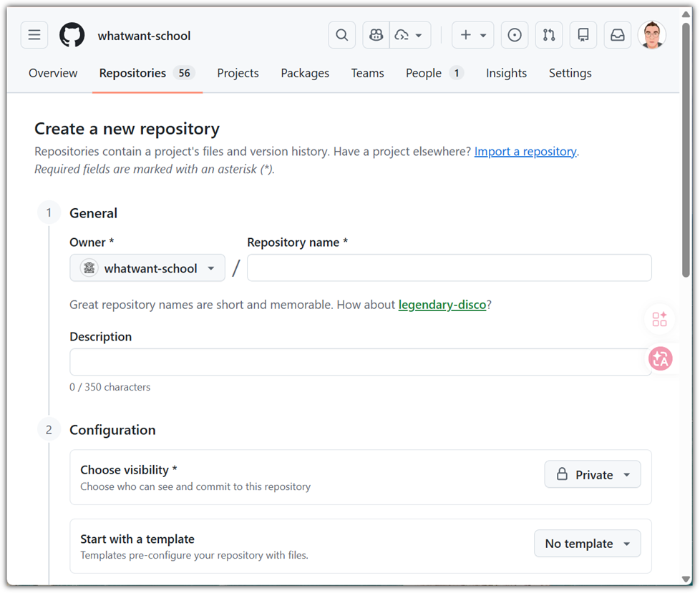
Task: Click the GitHub Octocat logo
Action: 72,35
